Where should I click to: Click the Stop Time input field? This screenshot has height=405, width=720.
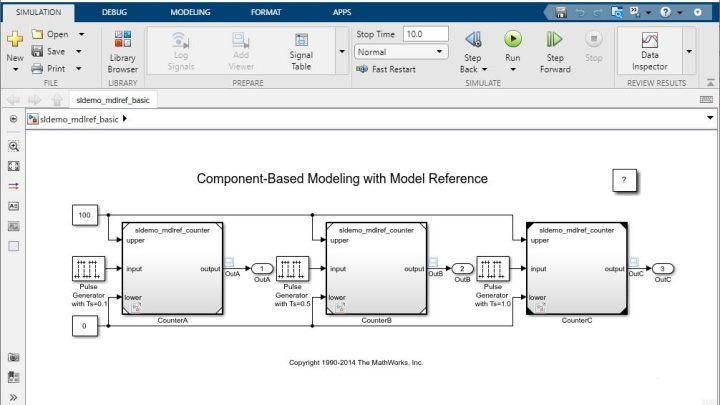[425, 34]
